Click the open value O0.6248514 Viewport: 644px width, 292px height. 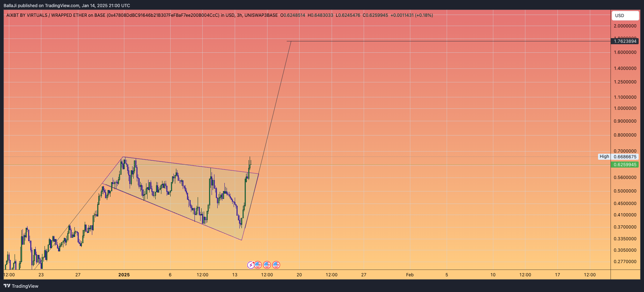pos(292,15)
